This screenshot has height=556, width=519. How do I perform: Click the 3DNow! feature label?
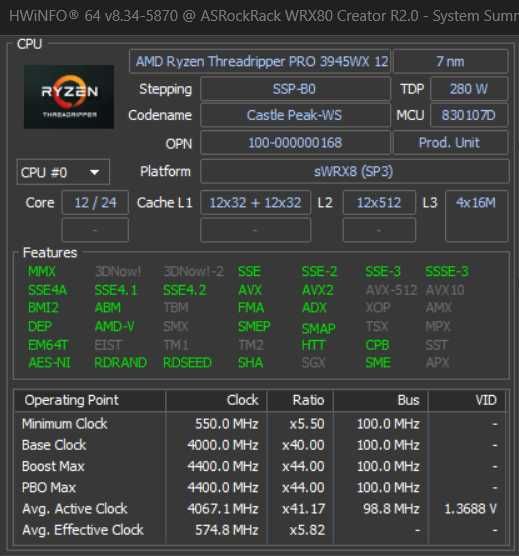118,272
